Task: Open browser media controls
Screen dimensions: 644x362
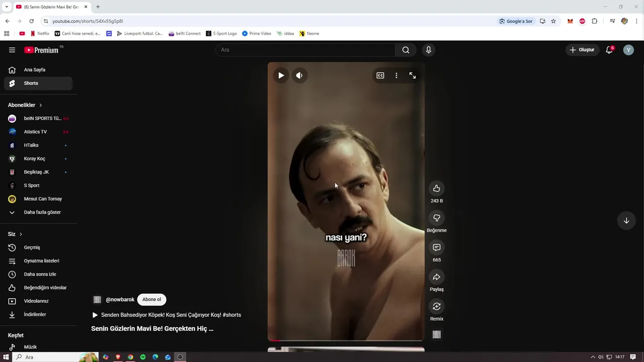Action: coord(612,21)
